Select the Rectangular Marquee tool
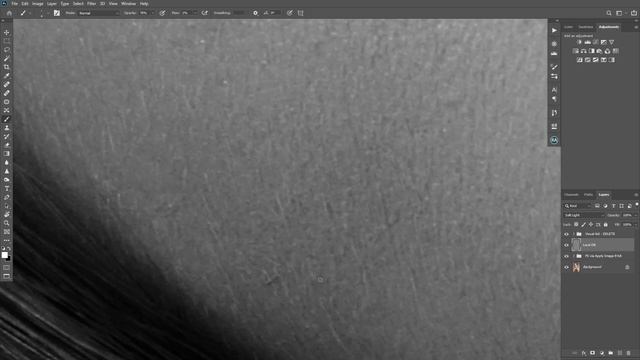 [x=7, y=41]
